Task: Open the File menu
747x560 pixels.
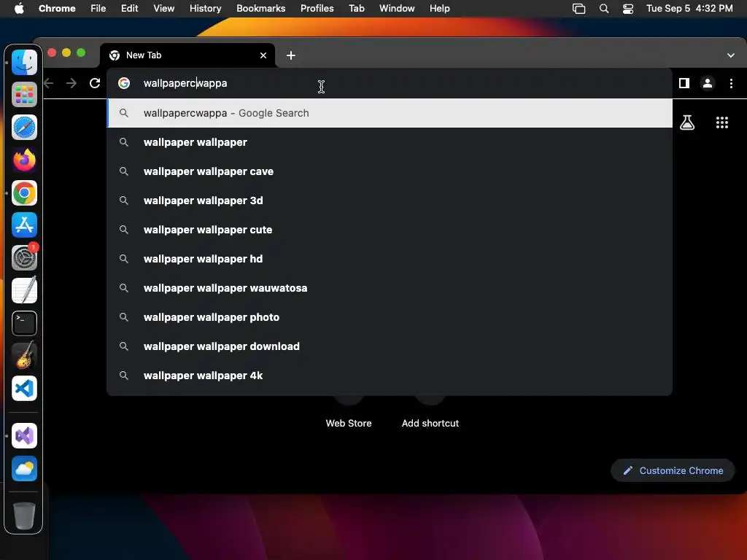Action: tap(98, 9)
